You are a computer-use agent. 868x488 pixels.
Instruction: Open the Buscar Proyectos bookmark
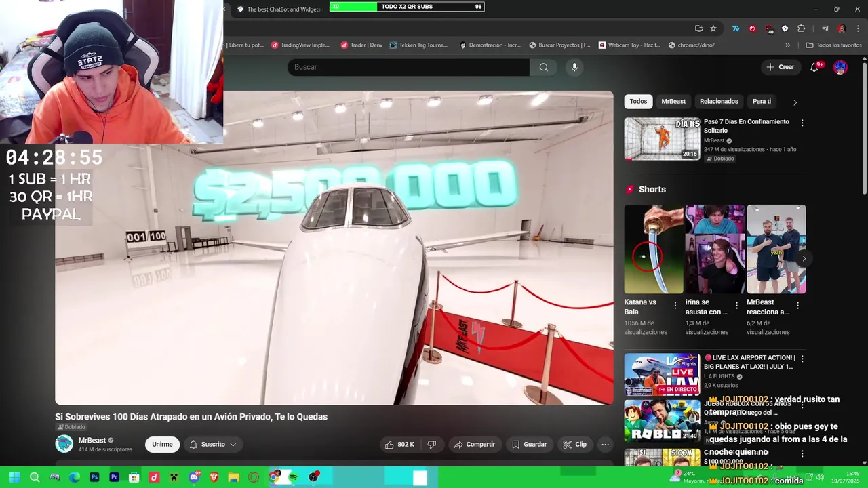coord(559,45)
